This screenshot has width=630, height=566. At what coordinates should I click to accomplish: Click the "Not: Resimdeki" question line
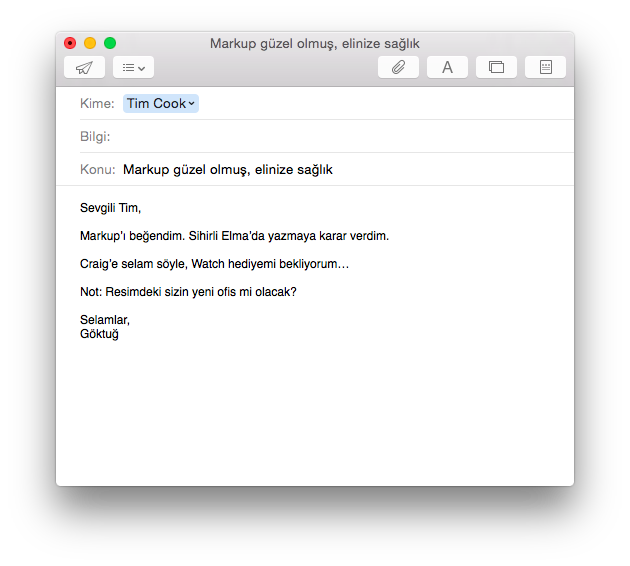[188, 292]
